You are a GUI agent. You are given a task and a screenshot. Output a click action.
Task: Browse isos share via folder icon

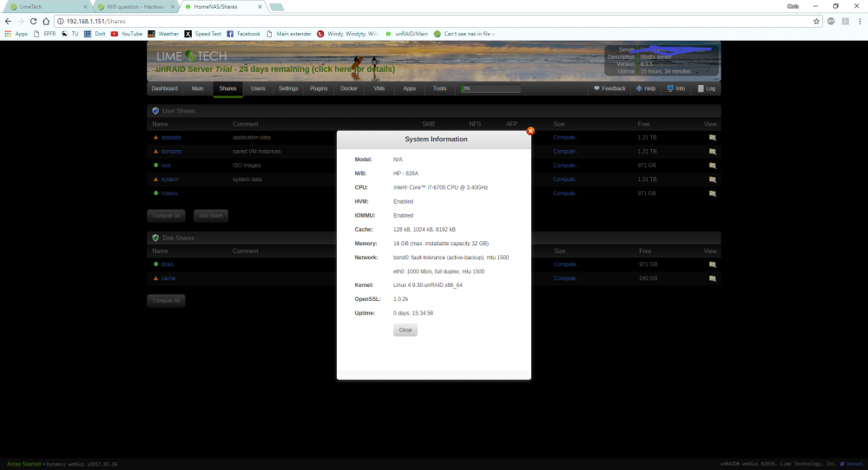coord(713,166)
